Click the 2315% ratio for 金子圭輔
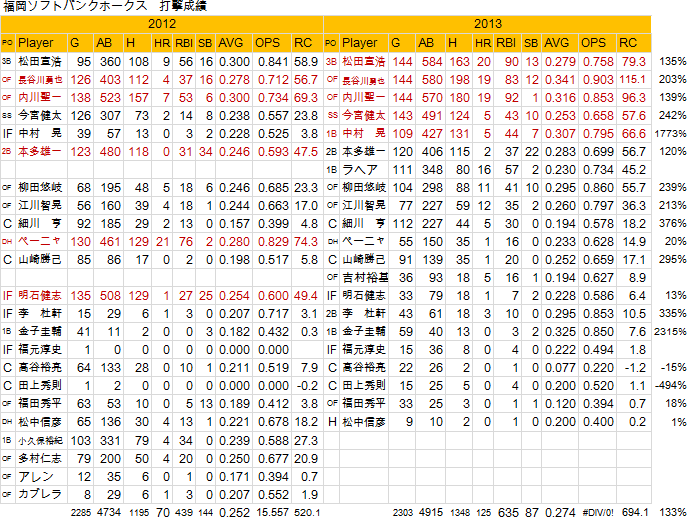 tap(670, 331)
